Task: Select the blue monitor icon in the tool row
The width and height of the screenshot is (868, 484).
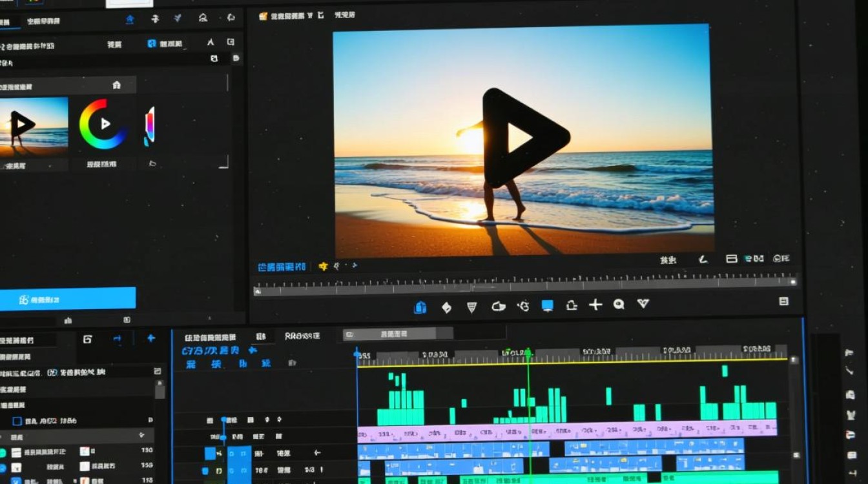Action: [548, 306]
